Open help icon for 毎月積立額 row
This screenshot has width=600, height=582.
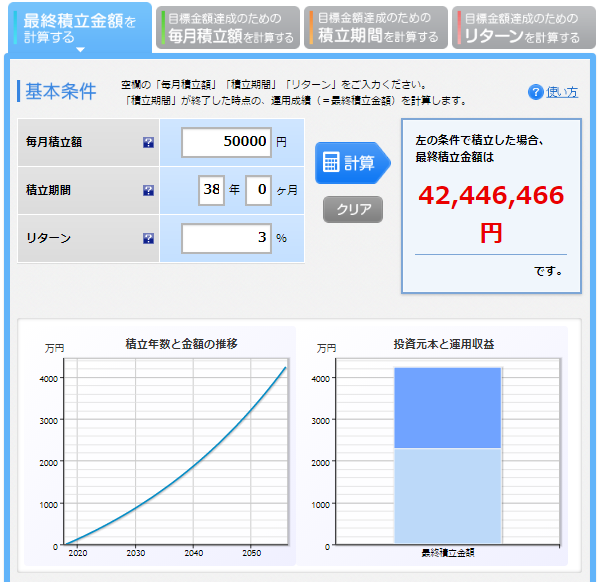[148, 142]
